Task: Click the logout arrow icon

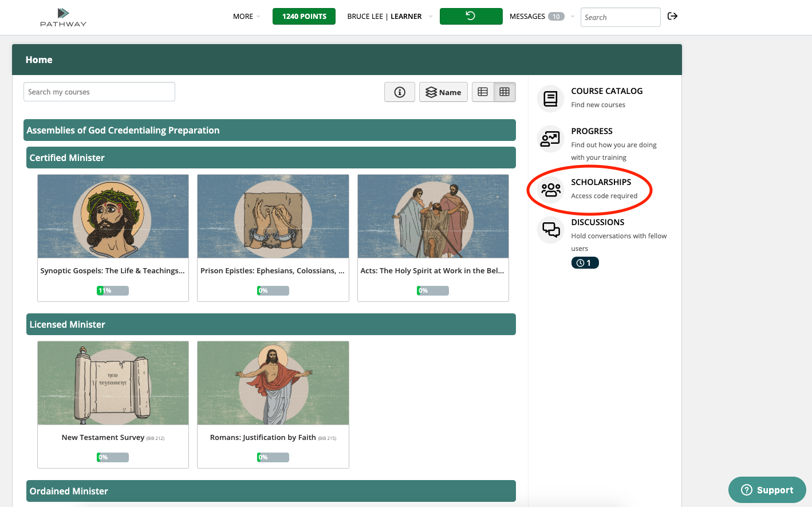Action: pyautogui.click(x=672, y=16)
